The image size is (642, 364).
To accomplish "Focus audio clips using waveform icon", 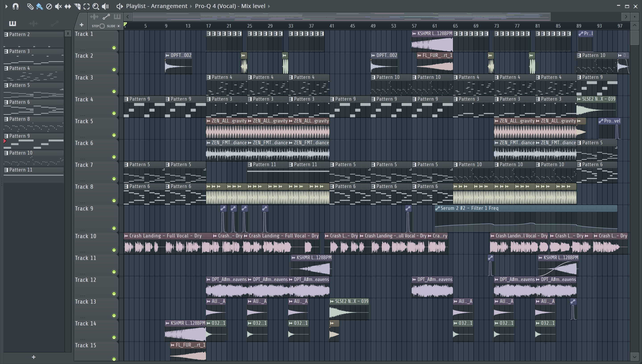I will click(x=94, y=17).
